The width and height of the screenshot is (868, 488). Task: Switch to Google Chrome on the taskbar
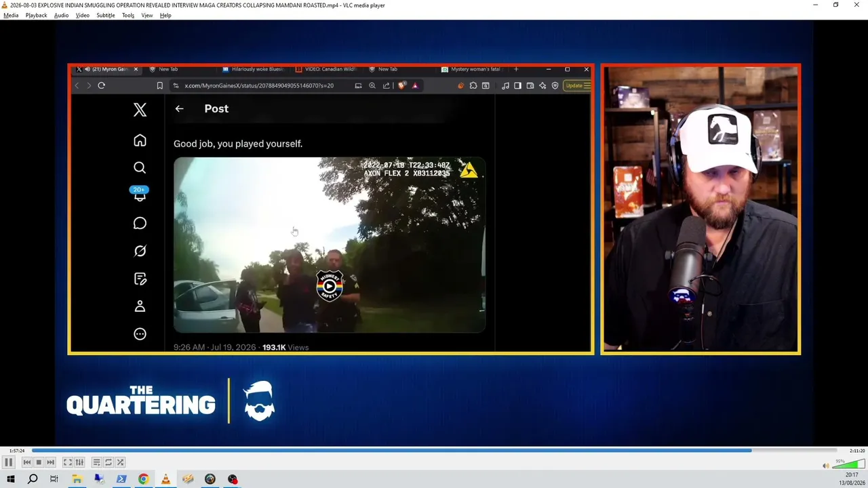(x=143, y=479)
